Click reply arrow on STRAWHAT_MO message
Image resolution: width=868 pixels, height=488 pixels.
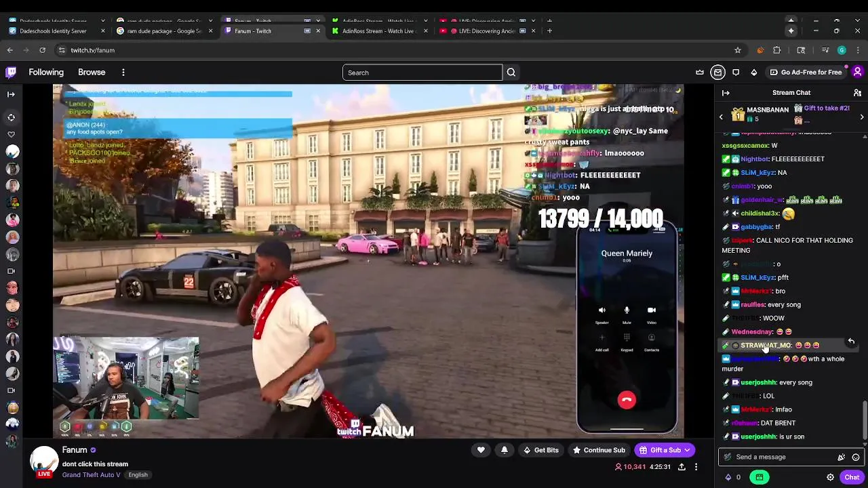coord(851,342)
